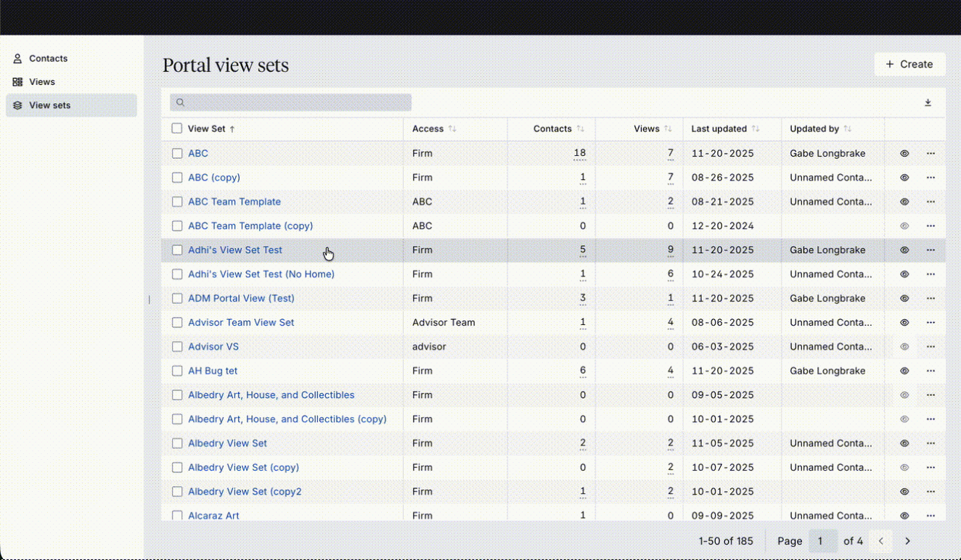The image size is (961, 560).
Task: Open the Albedry Art, House, and Collectibles link
Action: (271, 395)
